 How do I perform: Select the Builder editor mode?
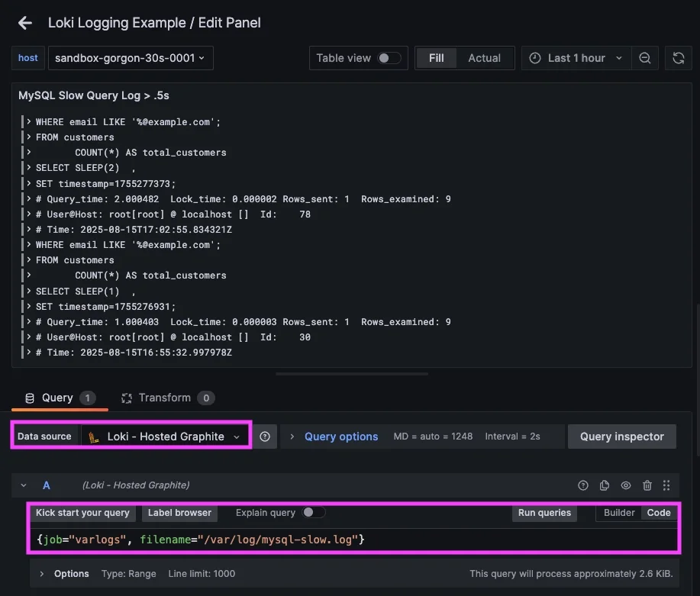(x=619, y=513)
